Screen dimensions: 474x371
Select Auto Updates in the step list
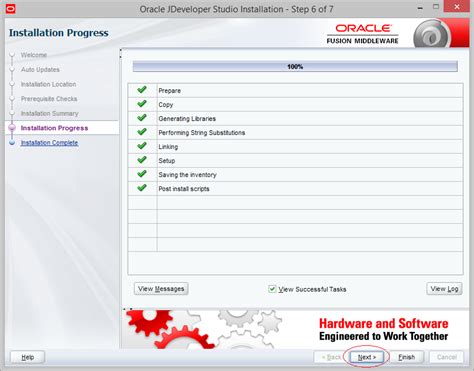point(40,69)
